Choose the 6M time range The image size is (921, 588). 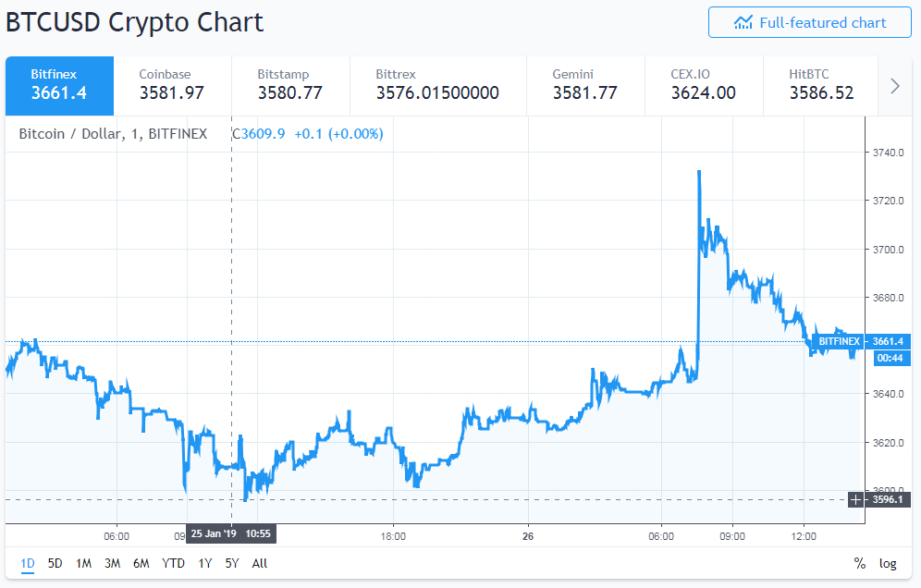pyautogui.click(x=141, y=563)
